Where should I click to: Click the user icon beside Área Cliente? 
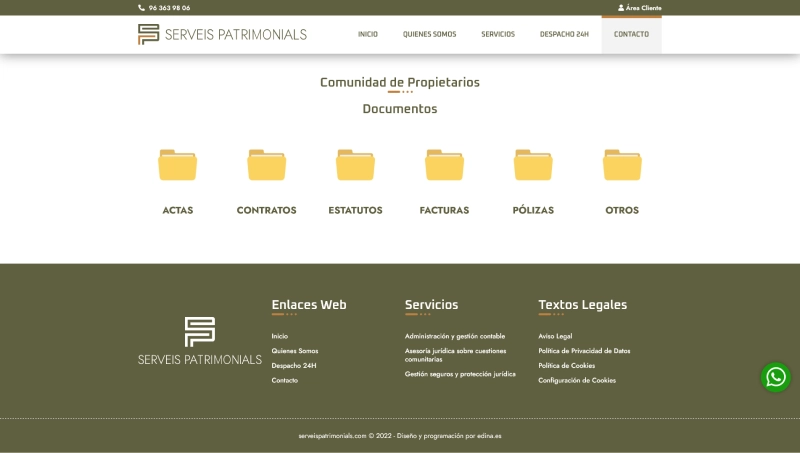[621, 8]
